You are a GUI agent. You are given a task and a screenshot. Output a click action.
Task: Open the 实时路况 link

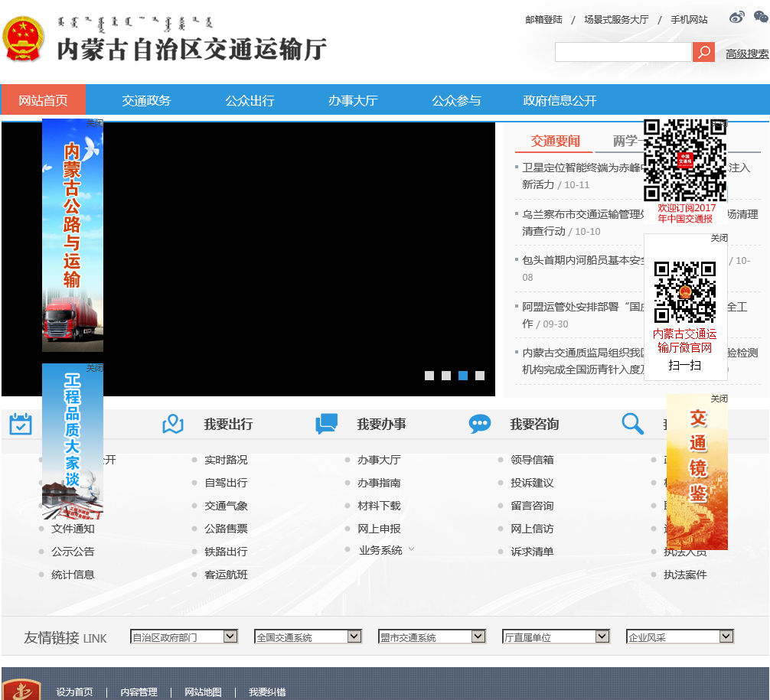click(226, 460)
